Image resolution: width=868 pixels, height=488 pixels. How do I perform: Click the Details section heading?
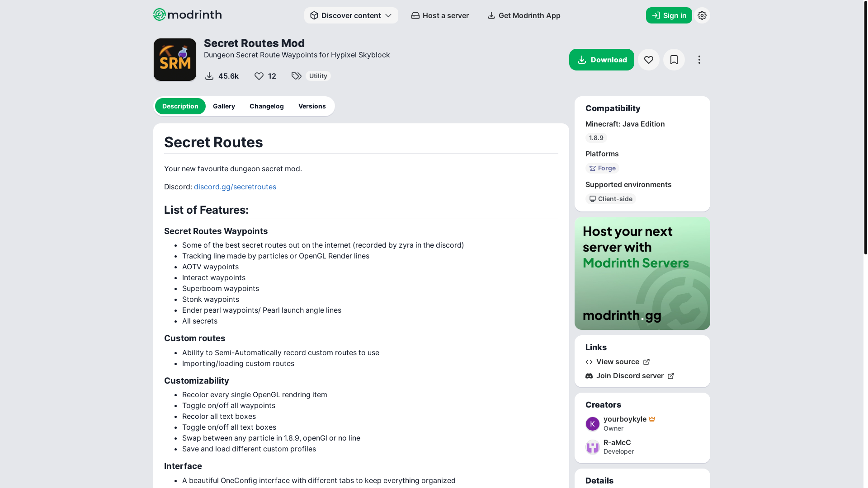[599, 480]
